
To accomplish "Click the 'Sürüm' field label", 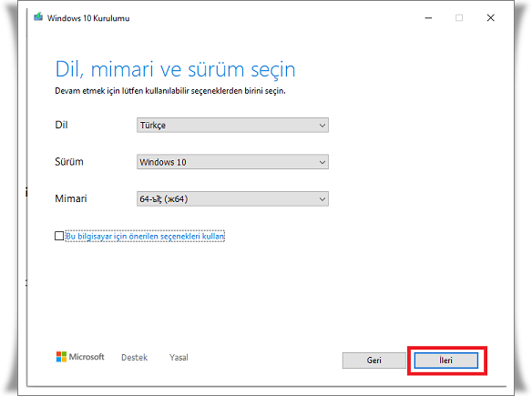I will [x=69, y=162].
